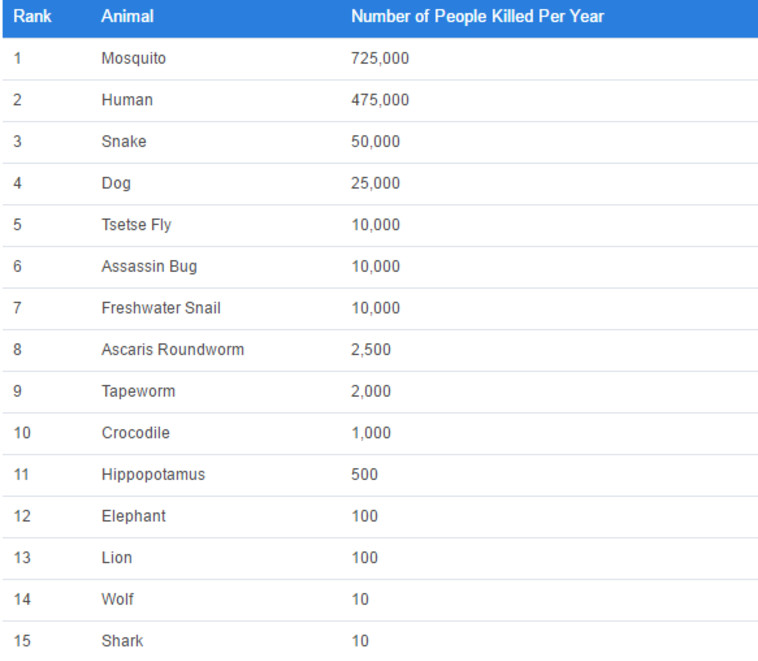This screenshot has width=758, height=661.
Task: Select the Tsetse Fly cell
Action: point(136,225)
